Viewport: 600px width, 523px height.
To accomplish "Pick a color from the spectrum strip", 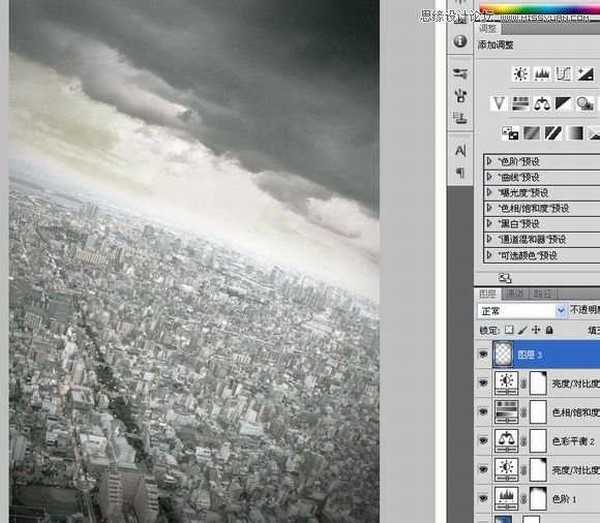I will pos(540,11).
